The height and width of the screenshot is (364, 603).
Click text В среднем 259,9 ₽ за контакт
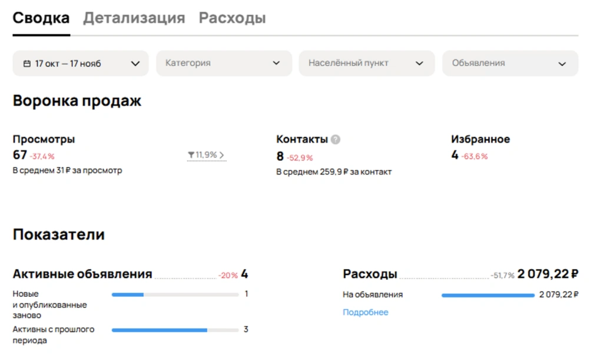click(334, 172)
